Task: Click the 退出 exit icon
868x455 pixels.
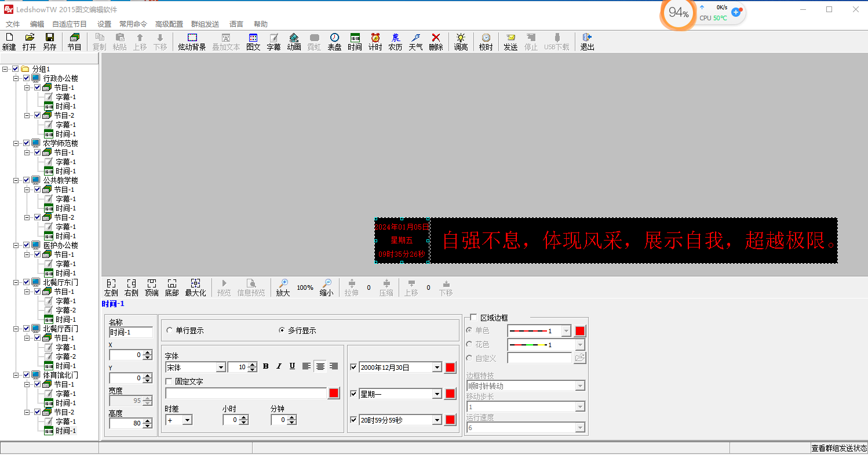Action: pos(588,42)
